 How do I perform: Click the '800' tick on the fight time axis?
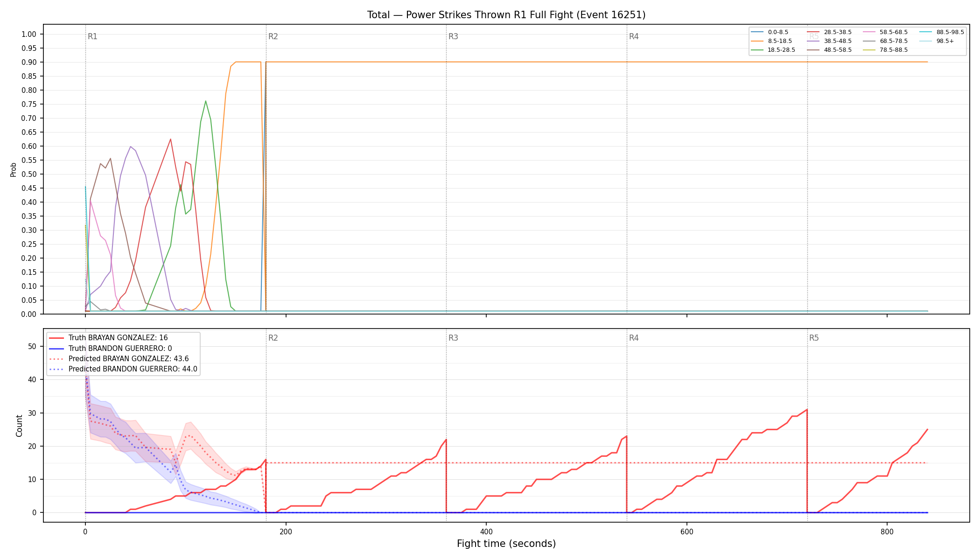(x=887, y=532)
